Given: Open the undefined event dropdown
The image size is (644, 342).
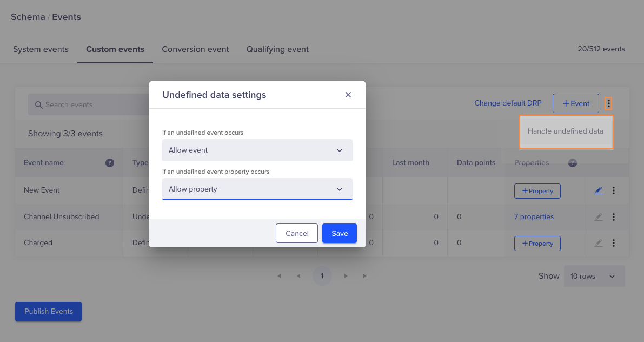Looking at the screenshot, I should coord(257,150).
